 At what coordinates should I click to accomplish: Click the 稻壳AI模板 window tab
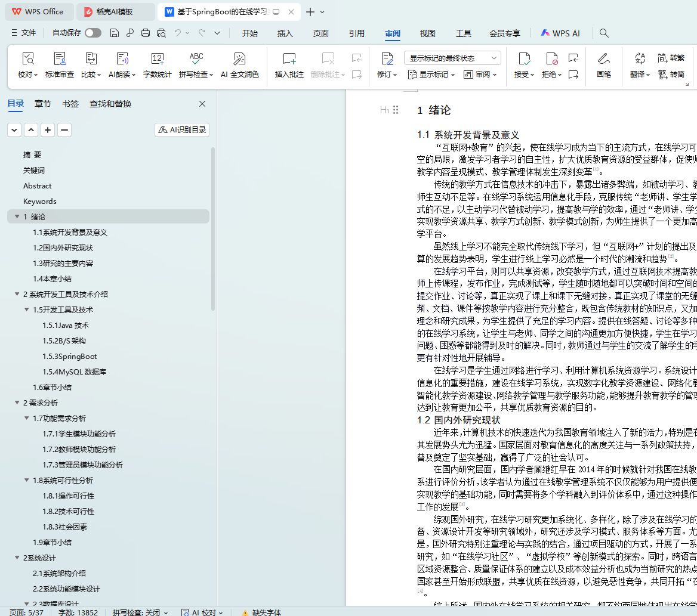point(115,12)
